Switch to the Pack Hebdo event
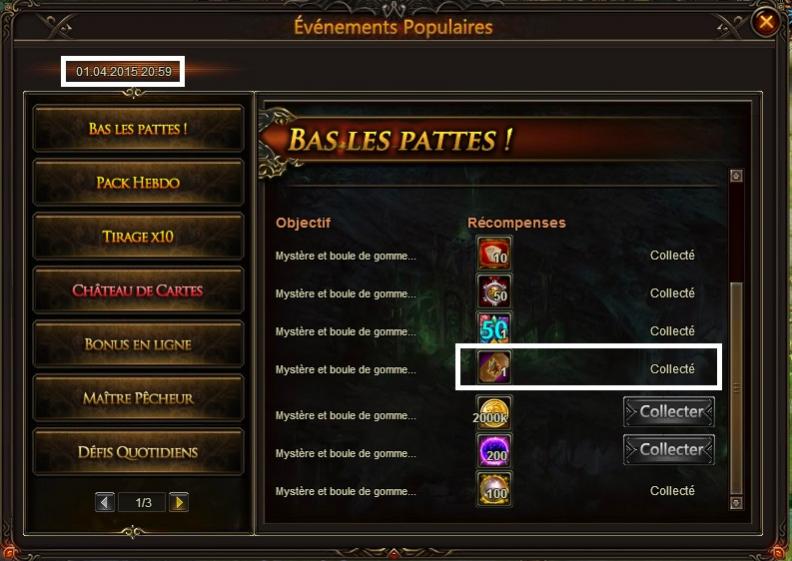792x561 pixels. (x=138, y=182)
